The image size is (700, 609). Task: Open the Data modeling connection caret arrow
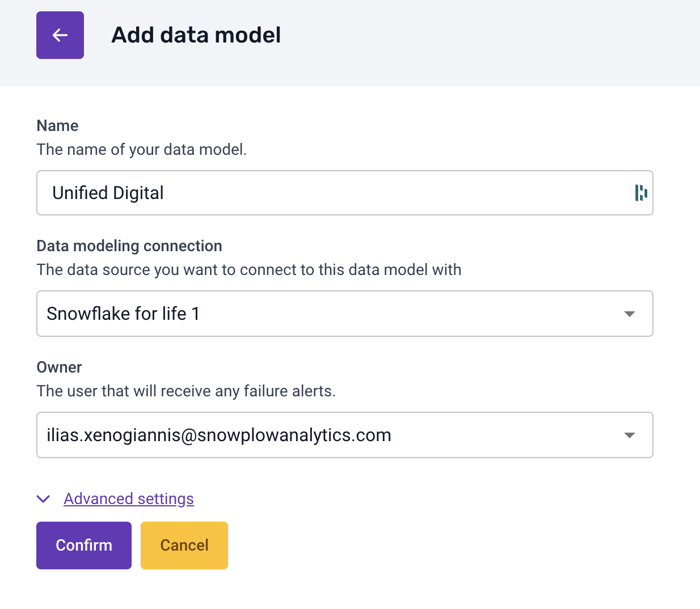click(x=629, y=314)
